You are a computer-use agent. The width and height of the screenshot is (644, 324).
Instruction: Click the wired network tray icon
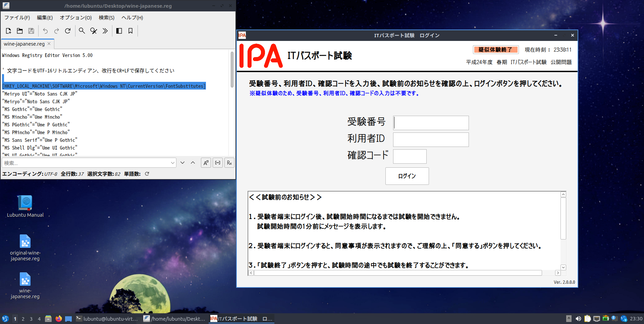596,319
